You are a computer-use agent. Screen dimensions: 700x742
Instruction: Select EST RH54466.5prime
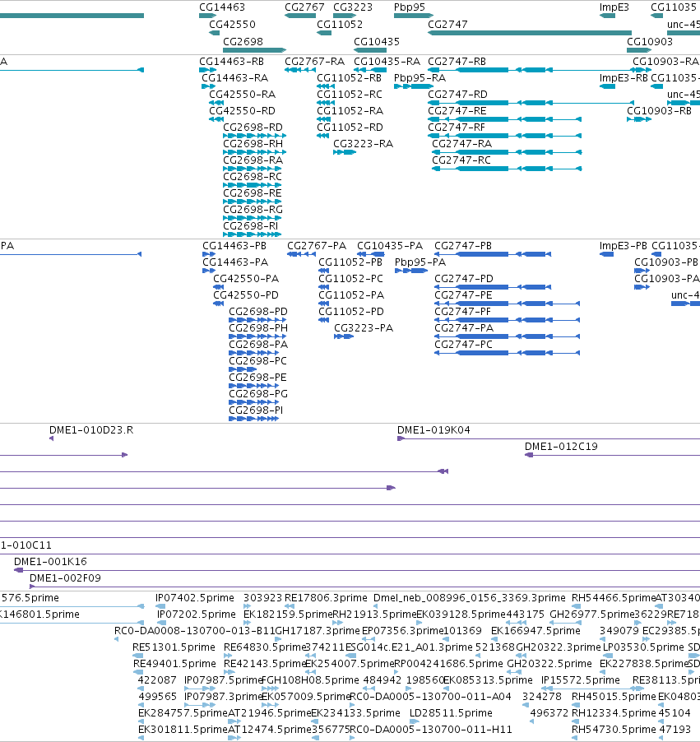coord(614,598)
